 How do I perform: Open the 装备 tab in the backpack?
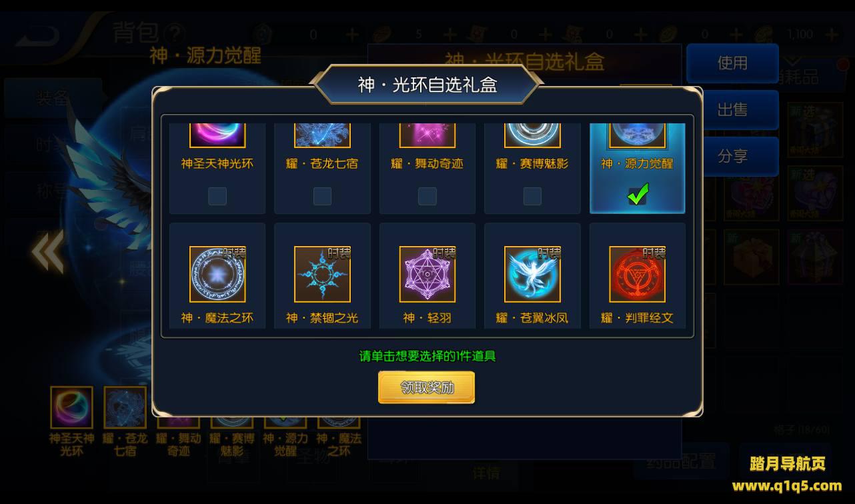click(53, 98)
